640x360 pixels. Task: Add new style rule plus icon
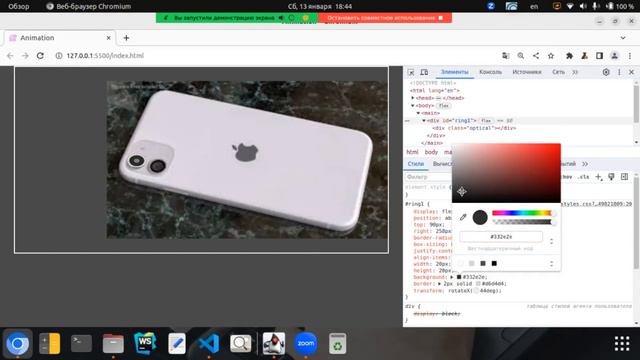[598, 177]
